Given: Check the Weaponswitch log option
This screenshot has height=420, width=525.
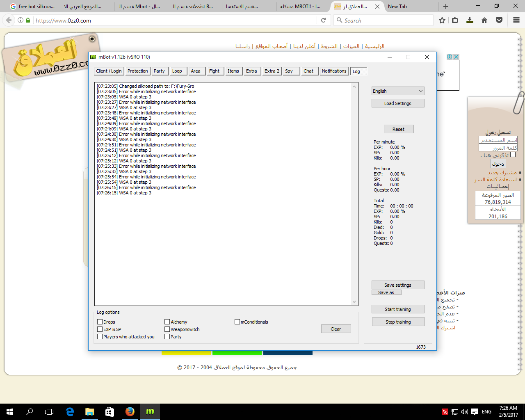Looking at the screenshot, I should [167, 329].
